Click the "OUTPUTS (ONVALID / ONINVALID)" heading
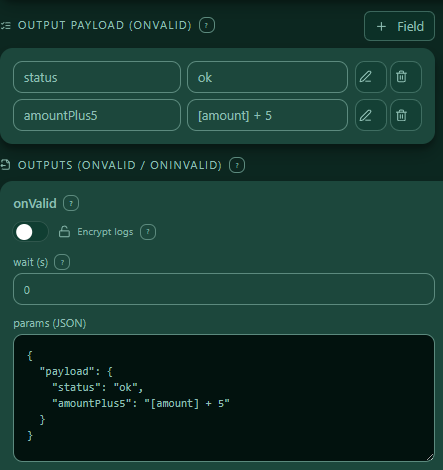Screen dimensions: 443x470 point(120,165)
